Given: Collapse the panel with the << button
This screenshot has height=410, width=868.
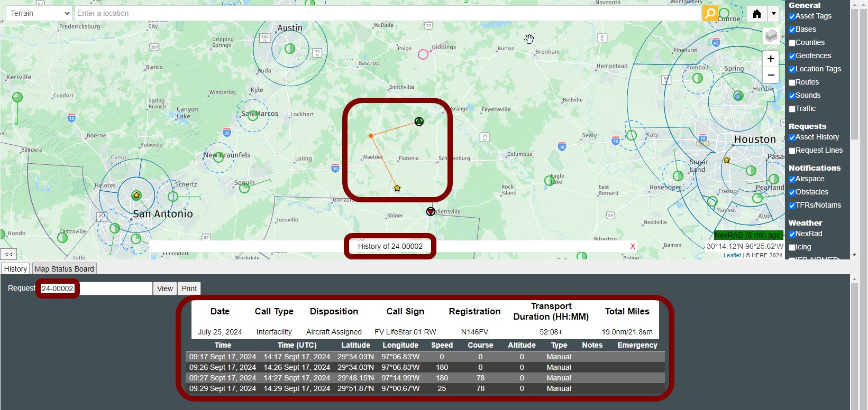Looking at the screenshot, I should click(8, 254).
